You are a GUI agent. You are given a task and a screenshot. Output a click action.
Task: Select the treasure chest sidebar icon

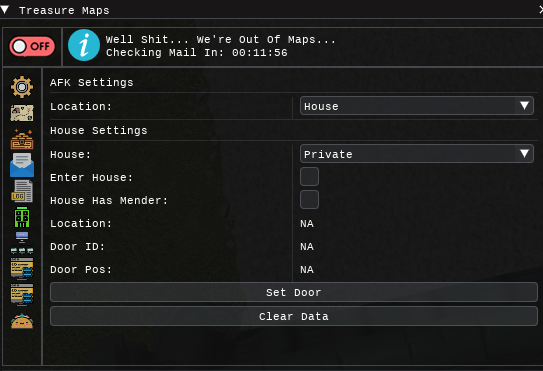22,139
